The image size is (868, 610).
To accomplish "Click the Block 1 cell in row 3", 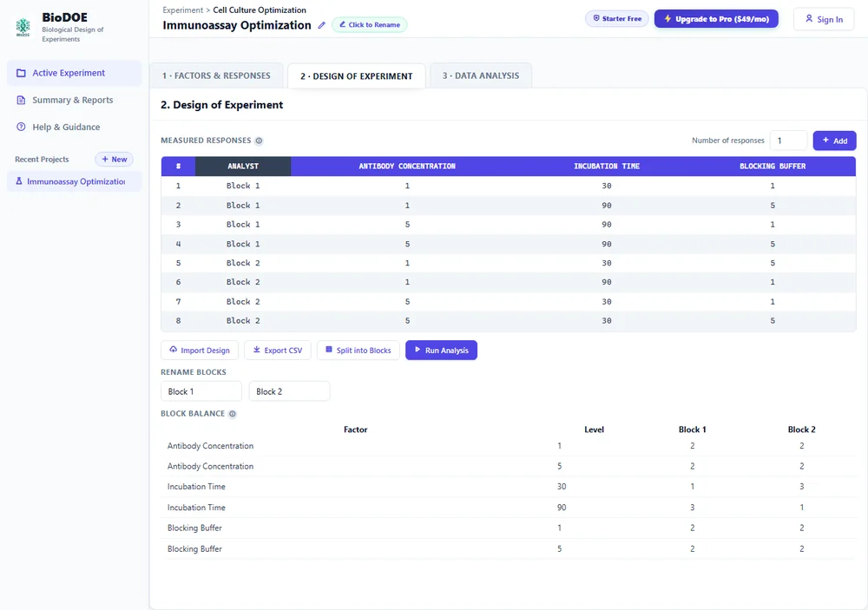I will click(243, 225).
